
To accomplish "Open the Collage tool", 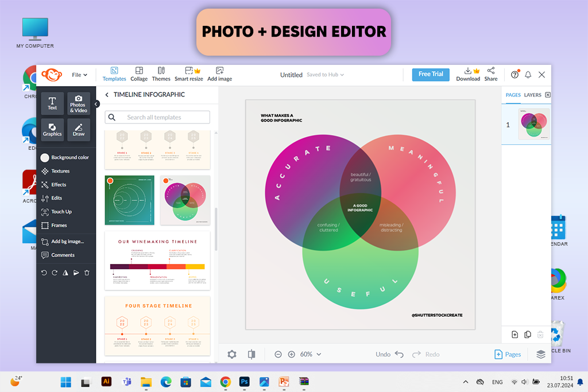I will (x=139, y=74).
